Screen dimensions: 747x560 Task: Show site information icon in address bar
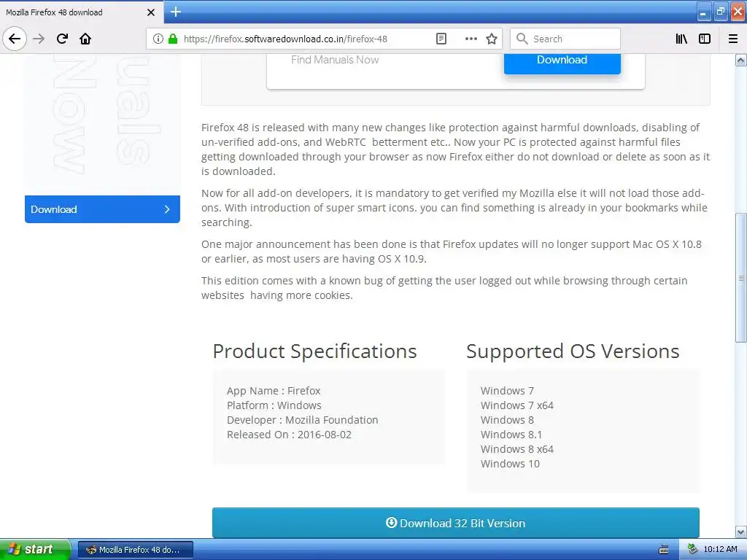pos(158,39)
